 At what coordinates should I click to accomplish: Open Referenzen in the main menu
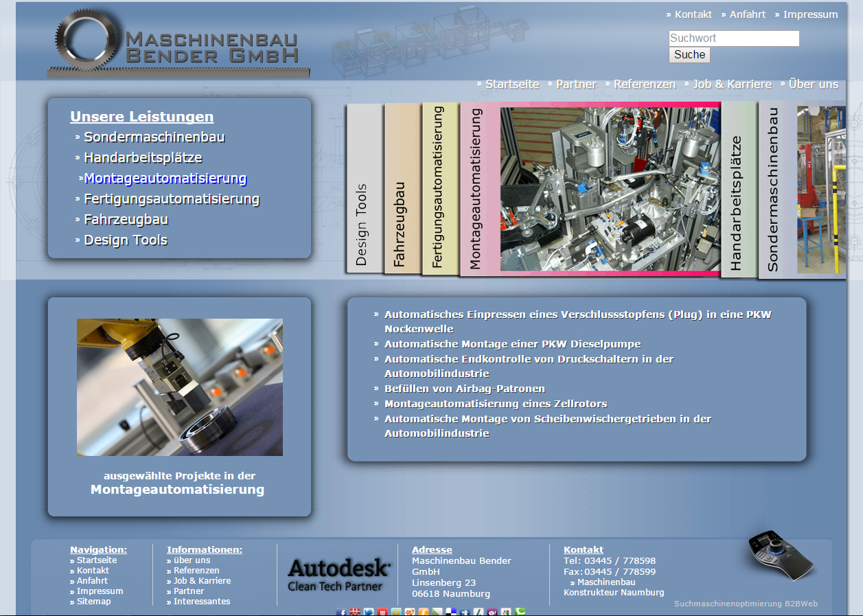tap(645, 84)
